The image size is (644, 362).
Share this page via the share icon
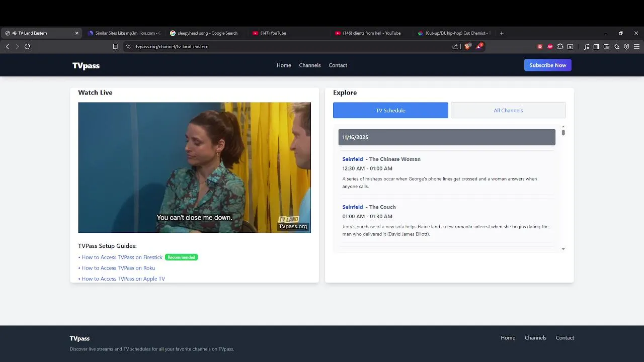pyautogui.click(x=455, y=46)
